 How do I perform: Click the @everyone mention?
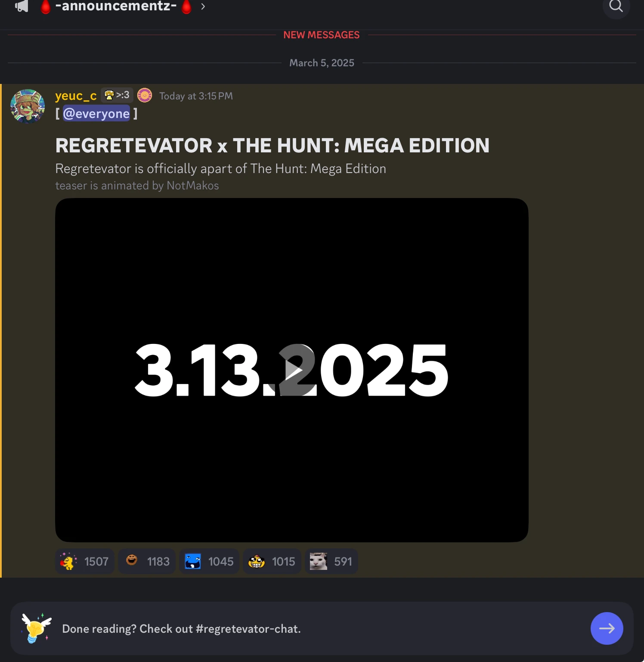coord(96,113)
